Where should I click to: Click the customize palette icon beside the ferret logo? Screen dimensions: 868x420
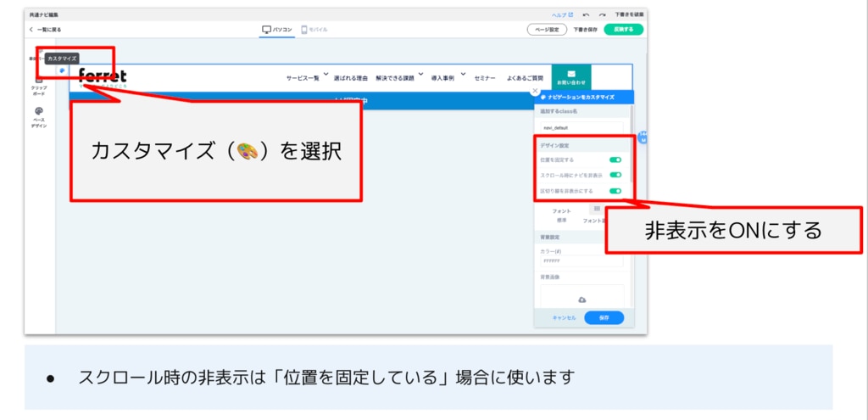point(62,70)
